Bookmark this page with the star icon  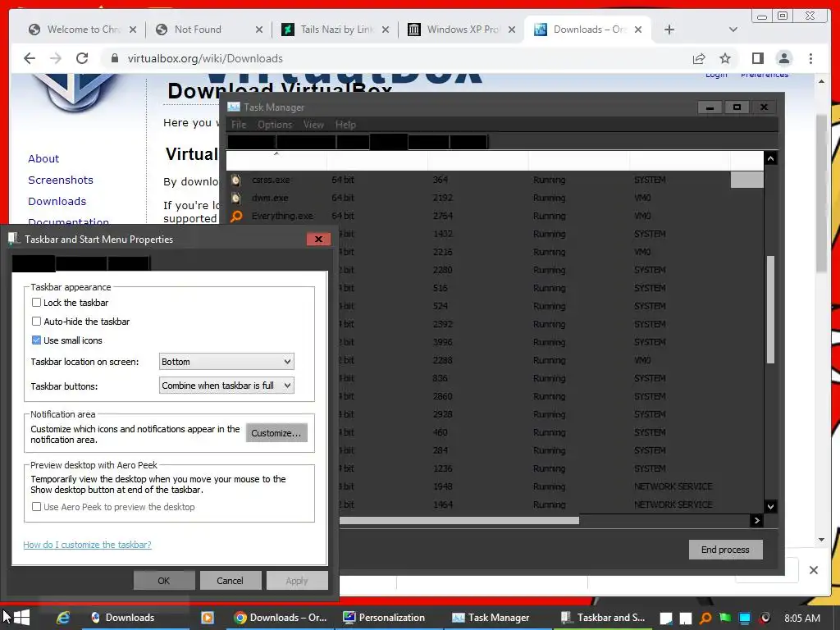725,58
